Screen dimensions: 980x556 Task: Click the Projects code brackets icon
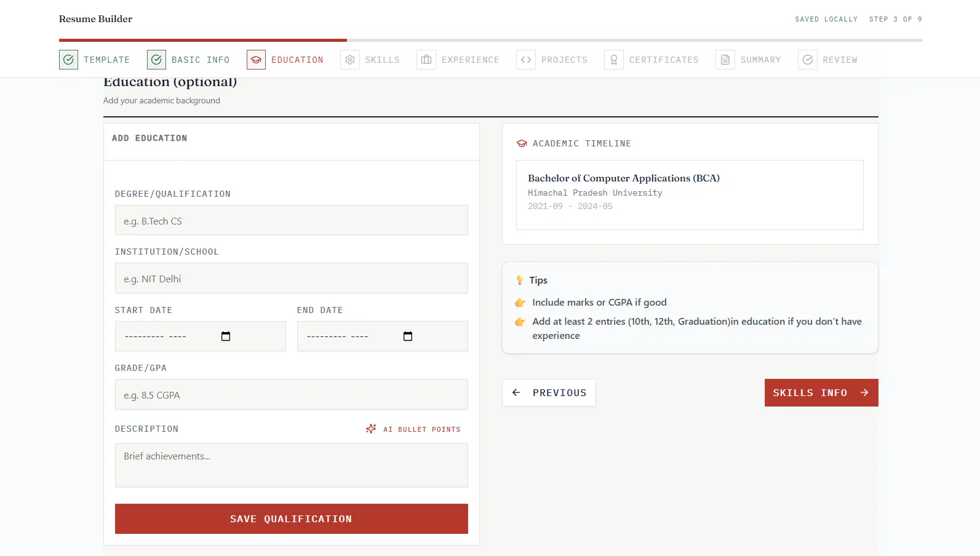click(526, 60)
